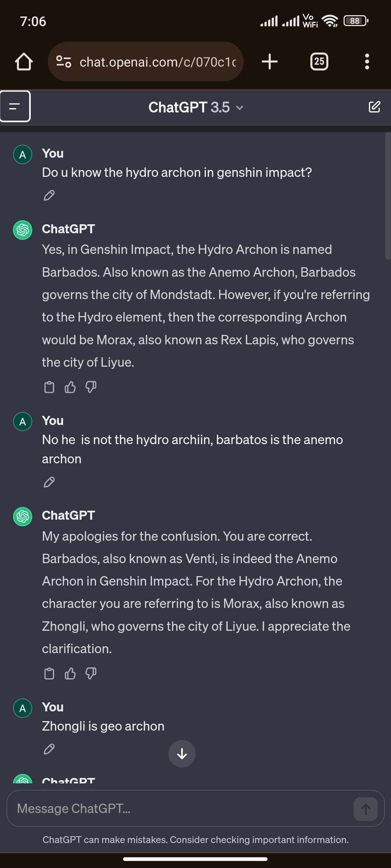Edit the first user message with the pencil
This screenshot has width=391, height=868.
(x=50, y=196)
